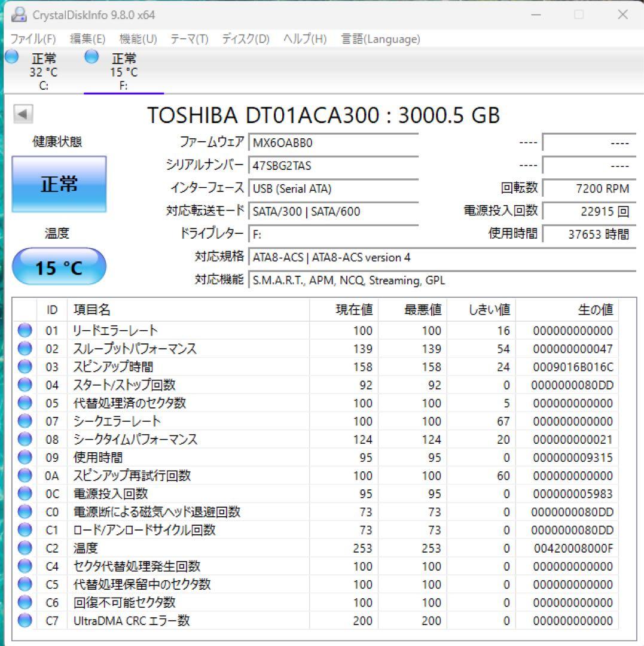Click the status icon for ID 02 row
The height and width of the screenshot is (646, 644).
click(25, 349)
